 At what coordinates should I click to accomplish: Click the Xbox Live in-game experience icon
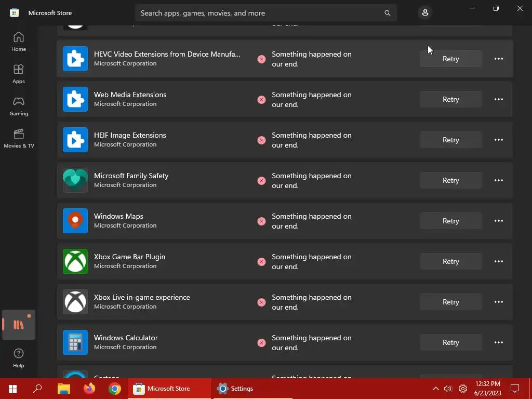point(75,302)
